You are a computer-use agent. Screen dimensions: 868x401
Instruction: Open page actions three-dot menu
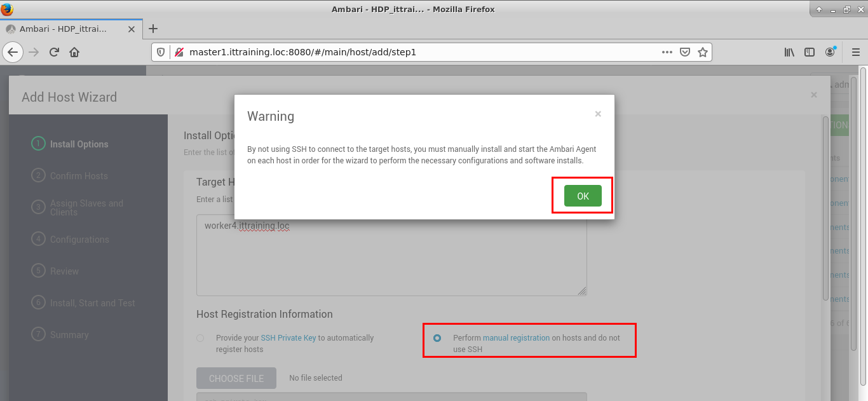click(667, 52)
